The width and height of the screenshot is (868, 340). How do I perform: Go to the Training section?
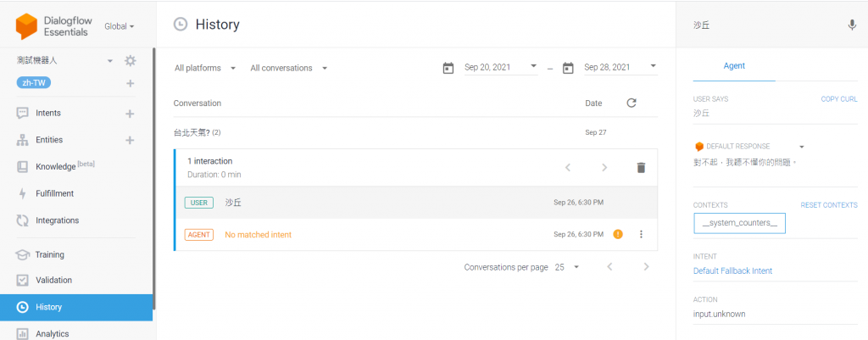click(49, 254)
